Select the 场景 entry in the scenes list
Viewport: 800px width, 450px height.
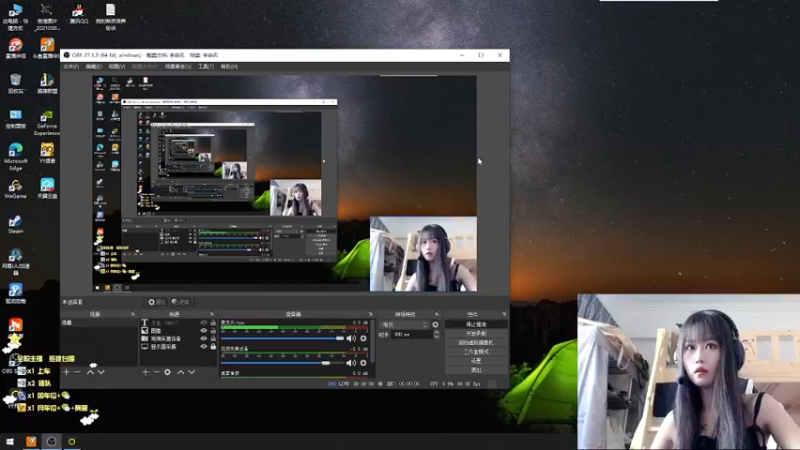click(x=99, y=323)
